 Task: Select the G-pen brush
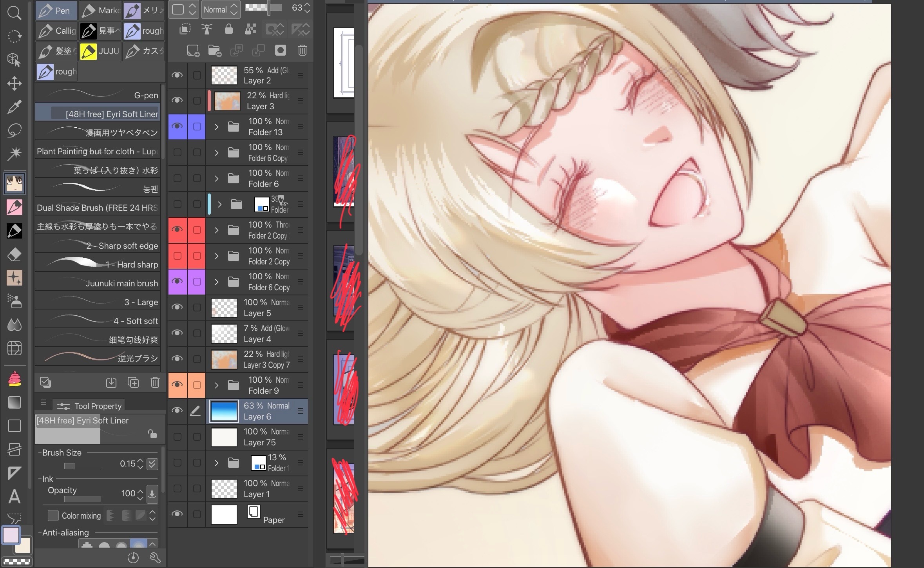click(98, 95)
